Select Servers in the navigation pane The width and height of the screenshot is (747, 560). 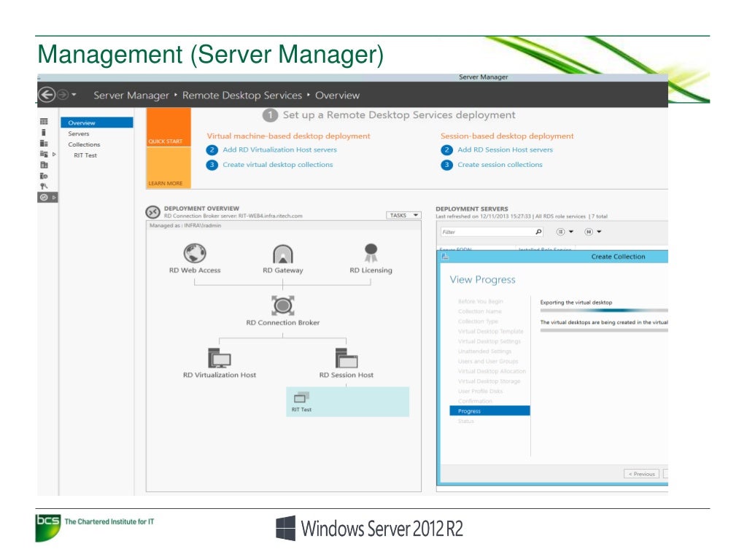[79, 134]
